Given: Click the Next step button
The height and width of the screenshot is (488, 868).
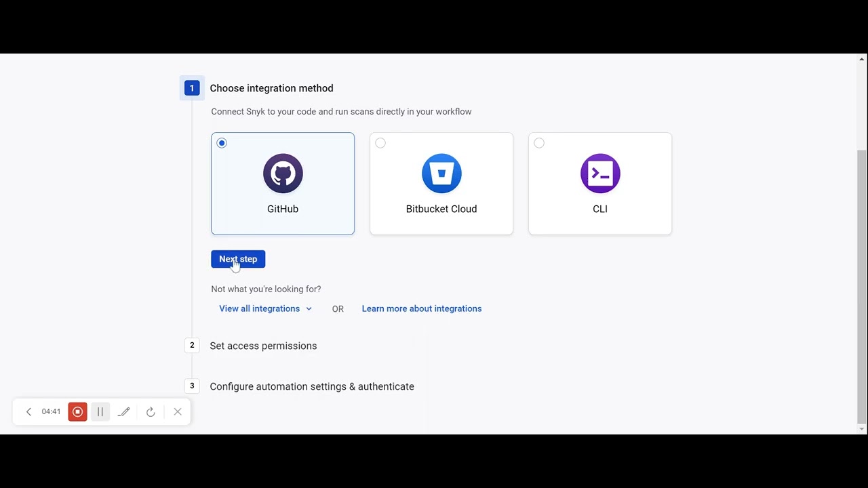Looking at the screenshot, I should click(238, 259).
